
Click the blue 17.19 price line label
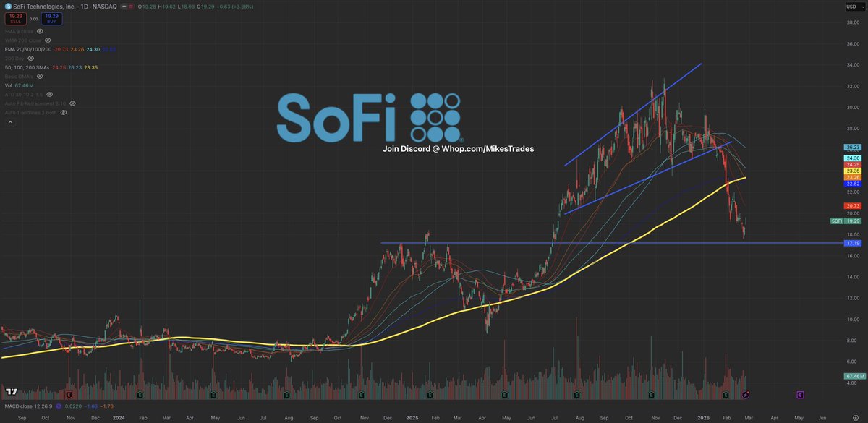pos(854,243)
